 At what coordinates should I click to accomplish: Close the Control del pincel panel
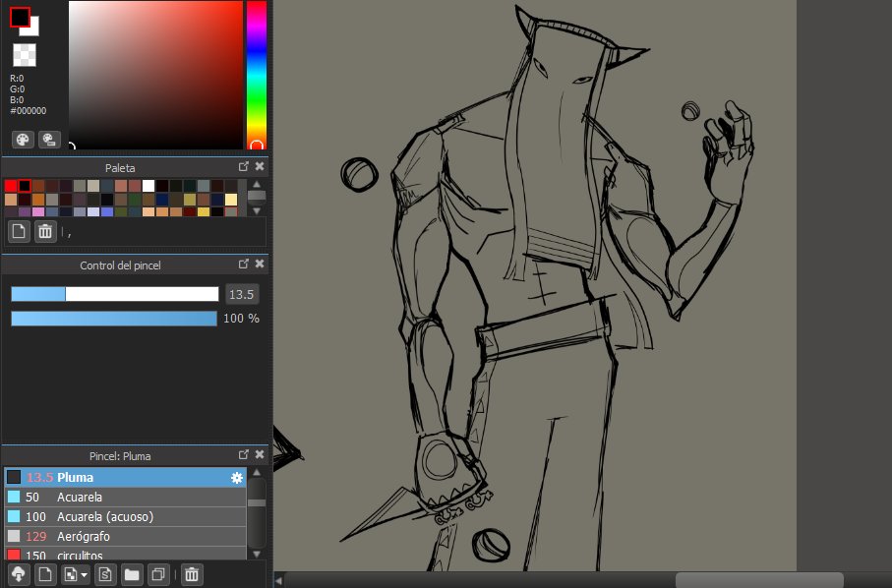[260, 264]
